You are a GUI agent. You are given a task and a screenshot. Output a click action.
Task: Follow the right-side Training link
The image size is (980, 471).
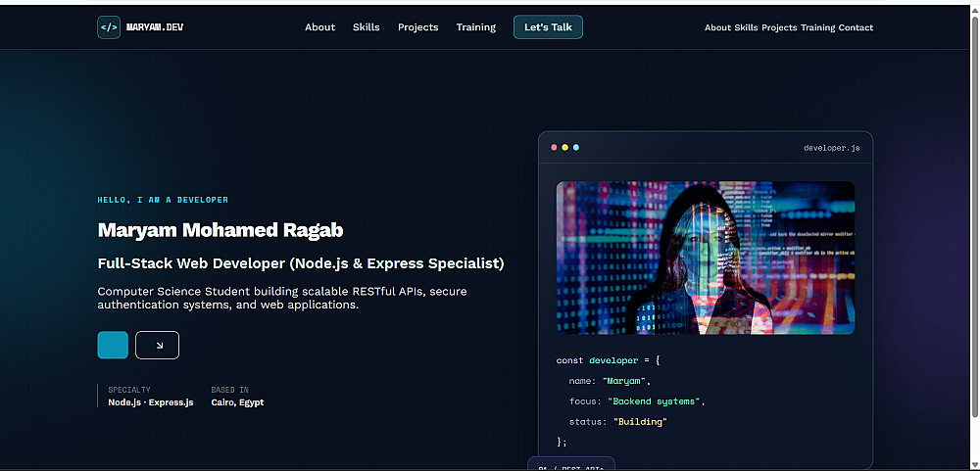click(x=817, y=27)
